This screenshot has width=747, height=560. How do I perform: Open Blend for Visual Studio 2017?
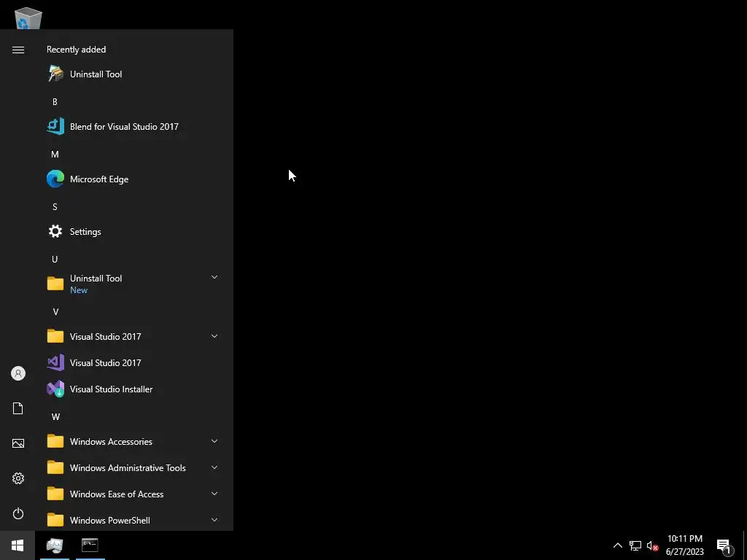pyautogui.click(x=133, y=127)
